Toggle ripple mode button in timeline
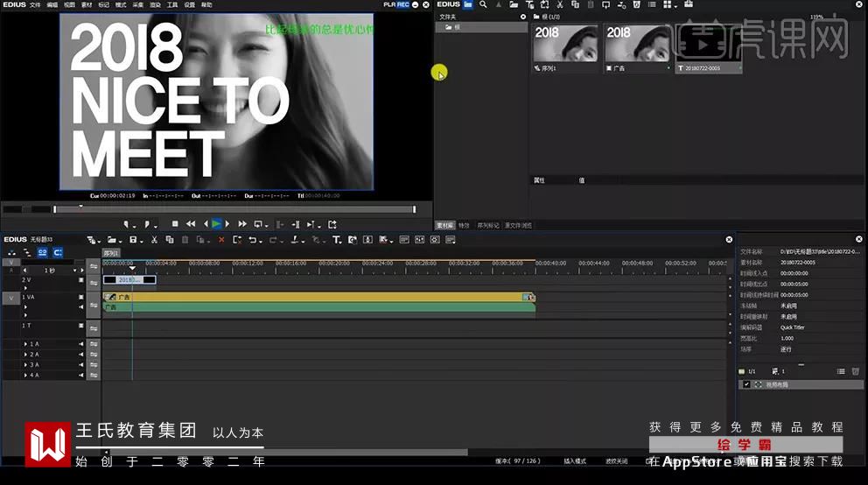The height and width of the screenshot is (485, 868). click(x=27, y=252)
